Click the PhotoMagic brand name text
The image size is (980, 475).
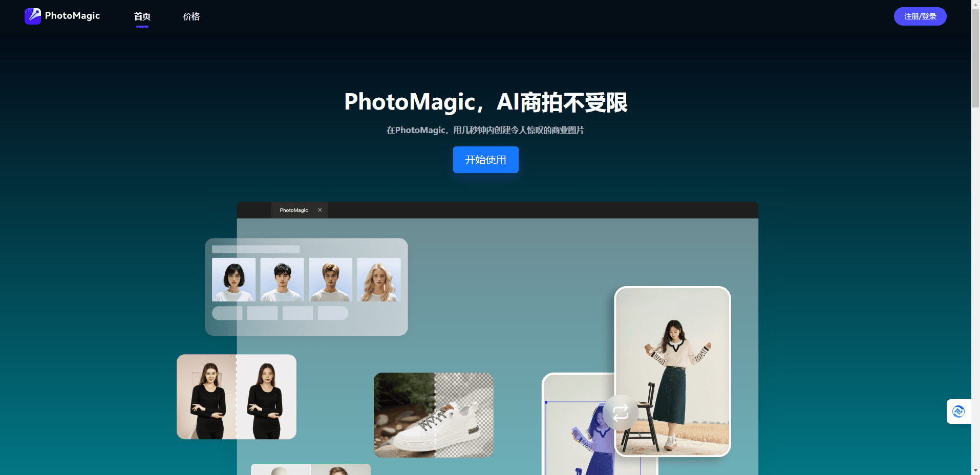[x=72, y=16]
